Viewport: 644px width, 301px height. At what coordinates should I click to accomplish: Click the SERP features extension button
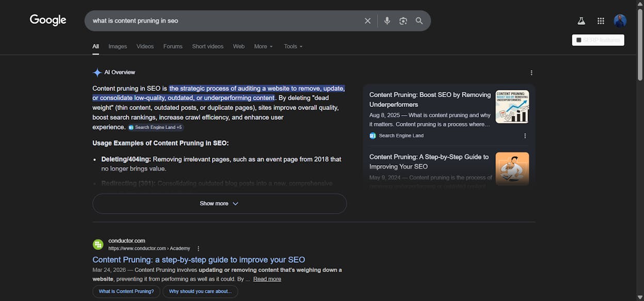(598, 40)
